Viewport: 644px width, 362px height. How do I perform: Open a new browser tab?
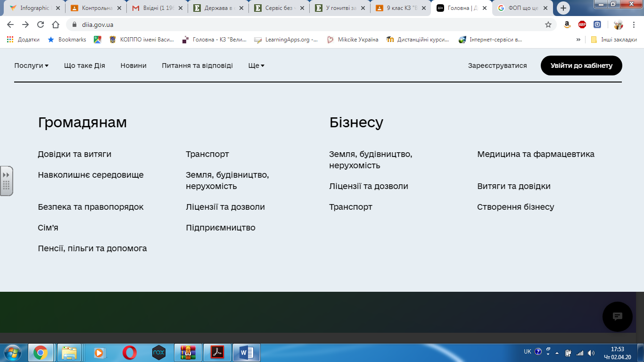coord(563,8)
